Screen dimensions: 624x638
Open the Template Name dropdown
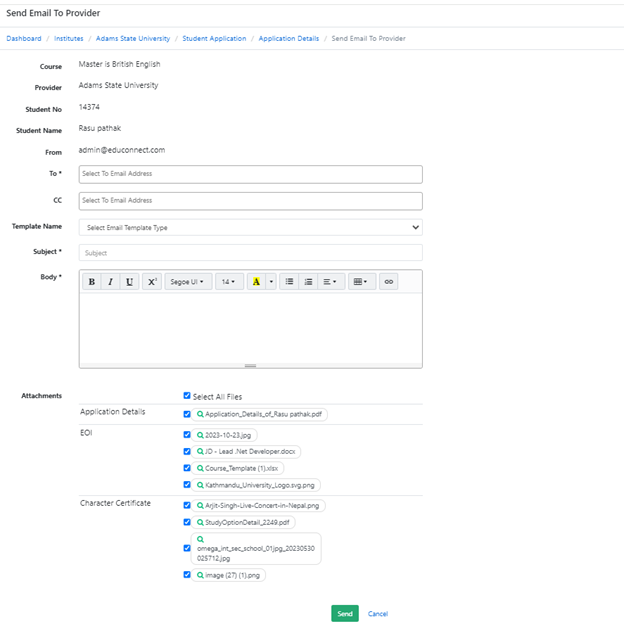click(x=250, y=227)
